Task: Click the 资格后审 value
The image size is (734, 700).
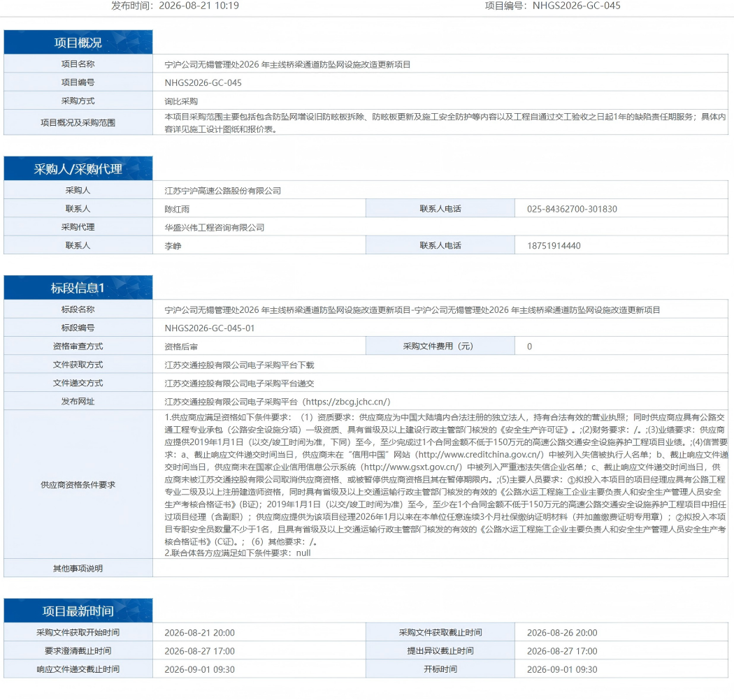Action: coord(181,347)
